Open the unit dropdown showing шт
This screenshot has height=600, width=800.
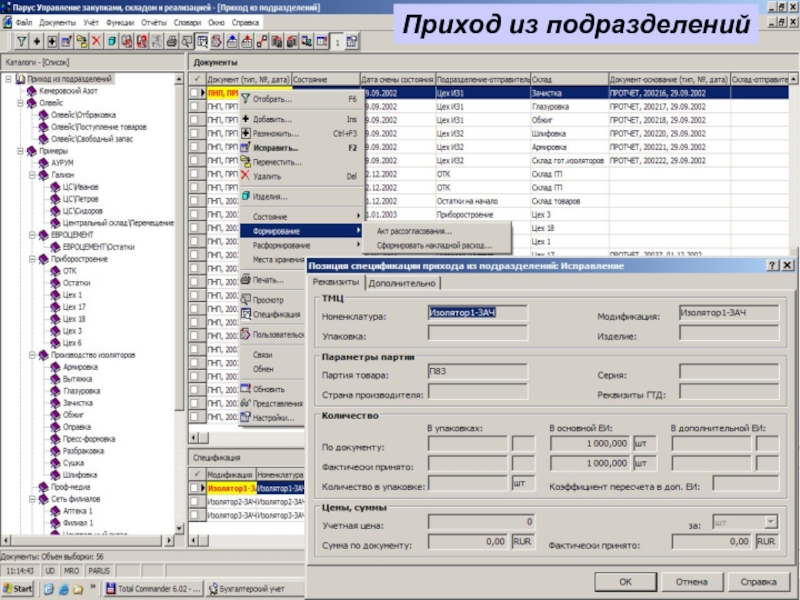click(769, 521)
